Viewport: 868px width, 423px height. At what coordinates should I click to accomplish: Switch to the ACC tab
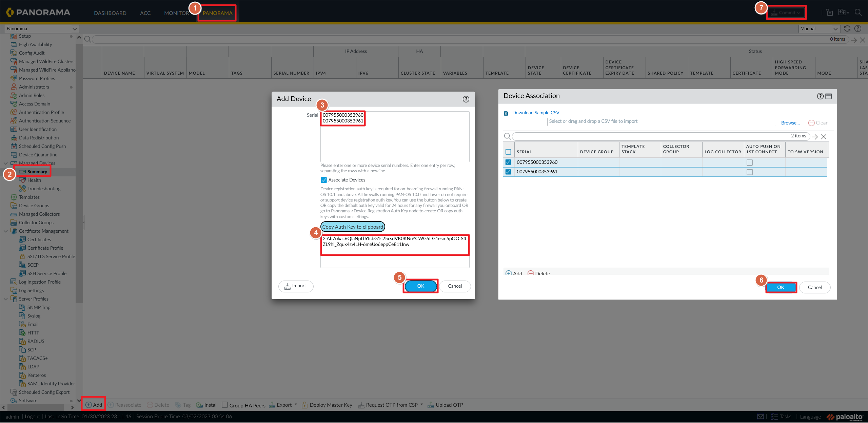145,13
